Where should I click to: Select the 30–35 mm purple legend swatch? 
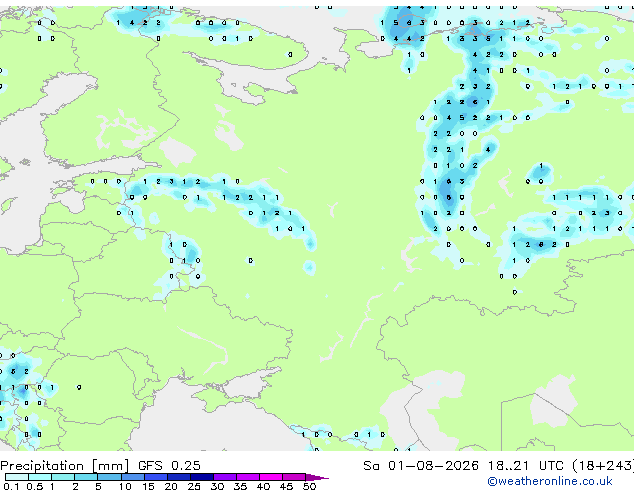pos(225,477)
